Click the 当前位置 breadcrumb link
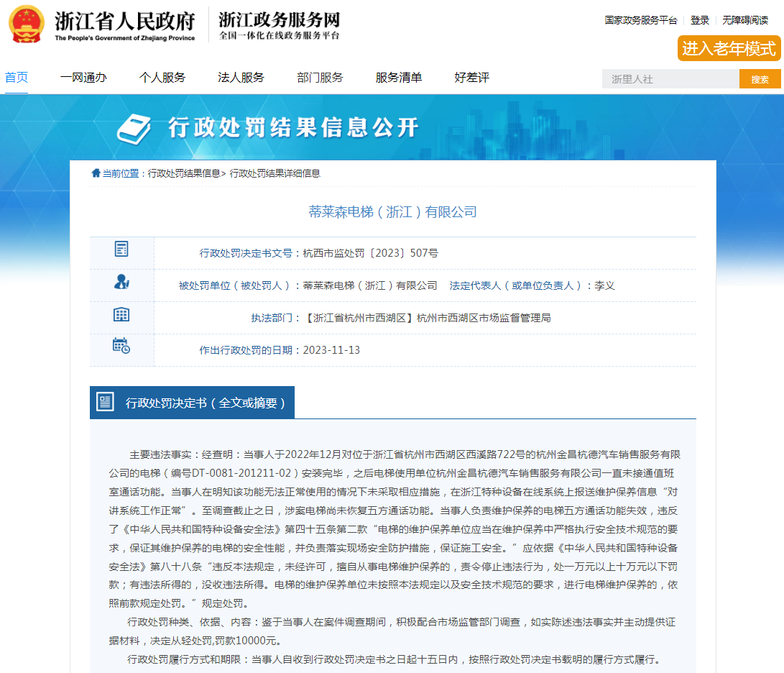Image resolution: width=784 pixels, height=673 pixels. [x=121, y=173]
